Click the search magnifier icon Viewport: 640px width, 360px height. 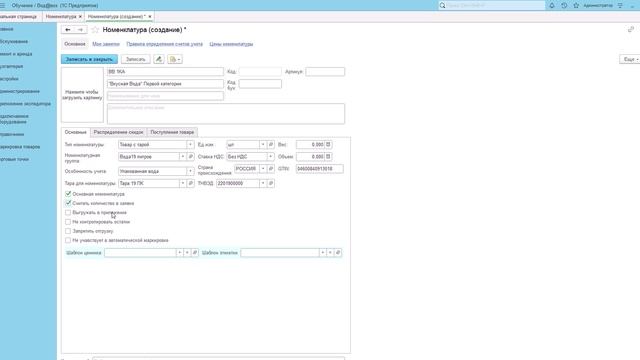click(x=442, y=6)
